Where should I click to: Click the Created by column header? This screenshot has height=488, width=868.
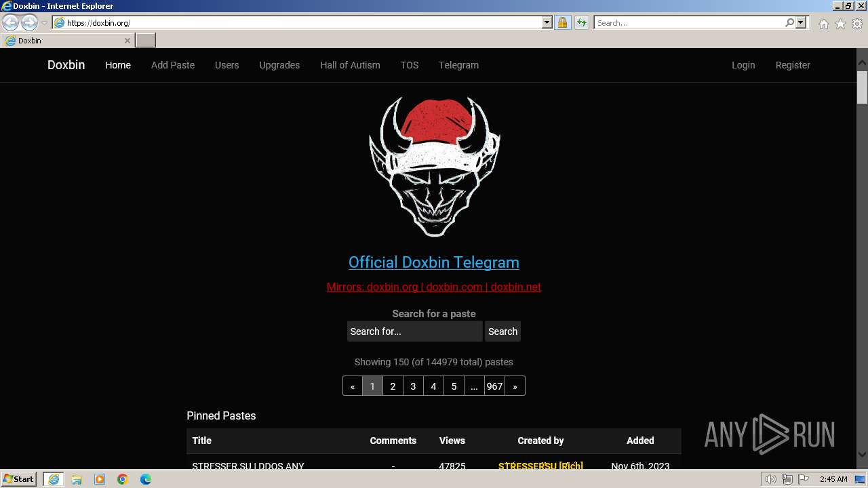(540, 441)
